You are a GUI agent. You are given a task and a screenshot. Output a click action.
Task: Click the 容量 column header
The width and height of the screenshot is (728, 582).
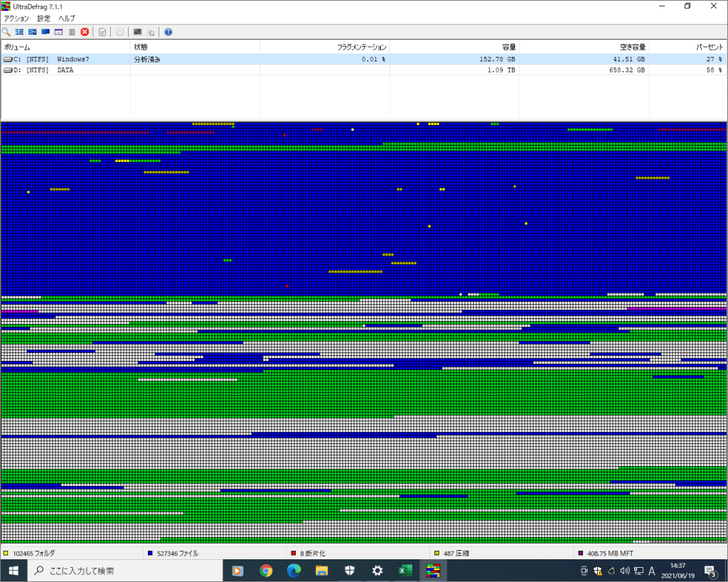(x=454, y=47)
